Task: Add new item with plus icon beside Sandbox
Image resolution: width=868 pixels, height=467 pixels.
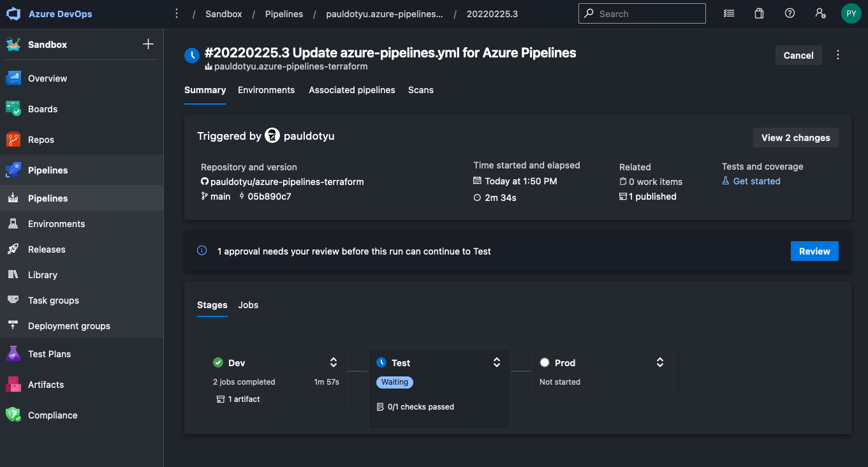Action: click(x=148, y=44)
